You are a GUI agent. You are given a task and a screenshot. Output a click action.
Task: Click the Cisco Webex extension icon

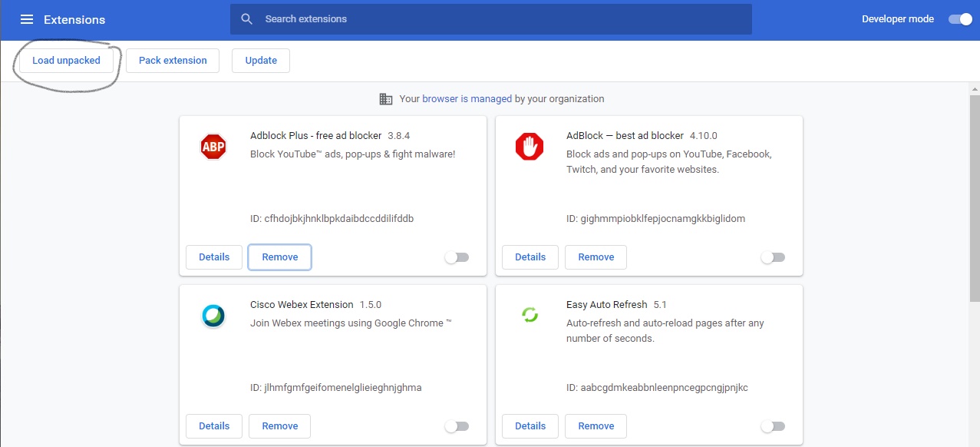coord(213,316)
